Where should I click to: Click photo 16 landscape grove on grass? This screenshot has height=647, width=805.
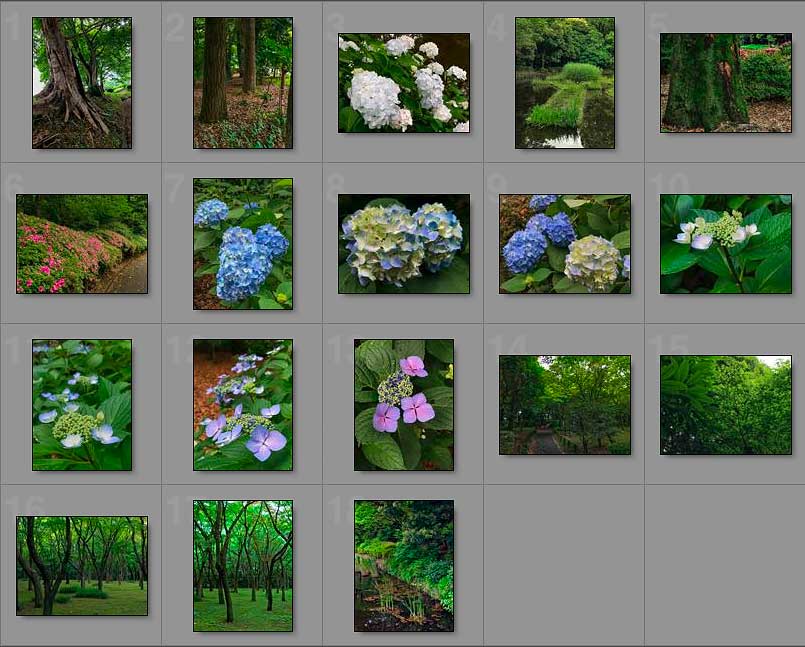(x=82, y=566)
